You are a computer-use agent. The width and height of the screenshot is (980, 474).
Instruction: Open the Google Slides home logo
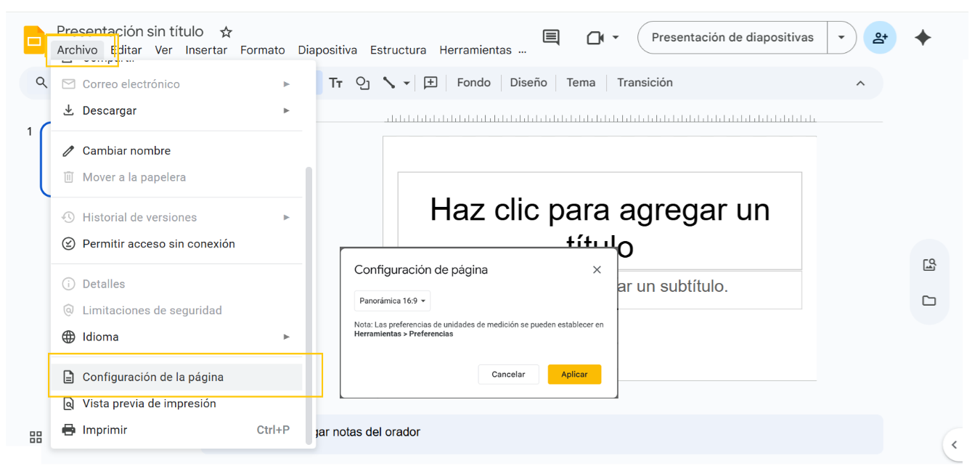pyautogui.click(x=33, y=41)
